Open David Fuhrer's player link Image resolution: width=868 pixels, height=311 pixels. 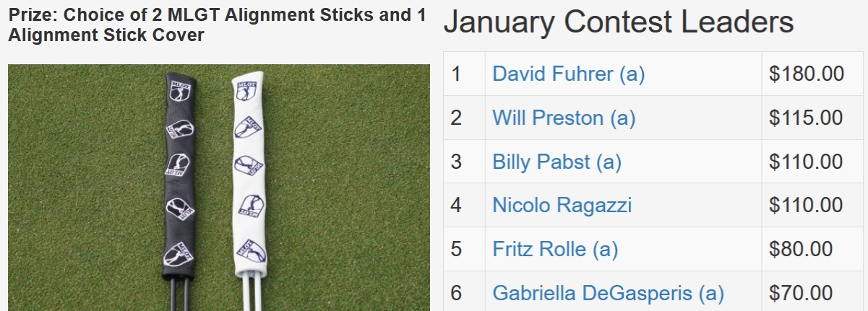pyautogui.click(x=568, y=74)
